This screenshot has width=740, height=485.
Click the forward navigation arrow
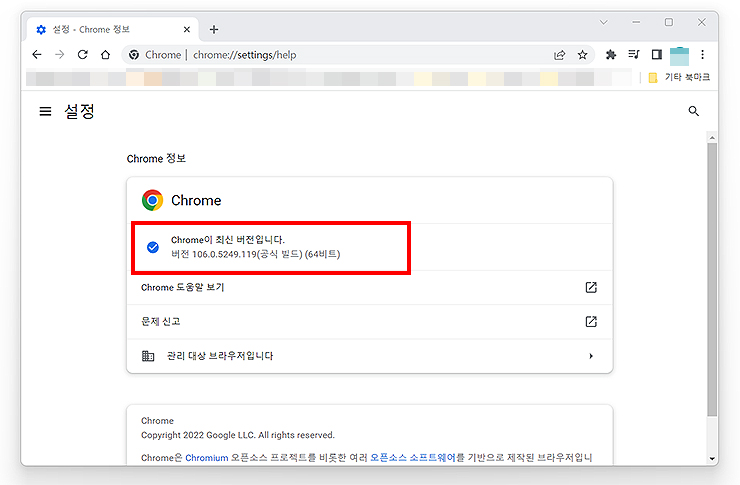click(x=59, y=55)
